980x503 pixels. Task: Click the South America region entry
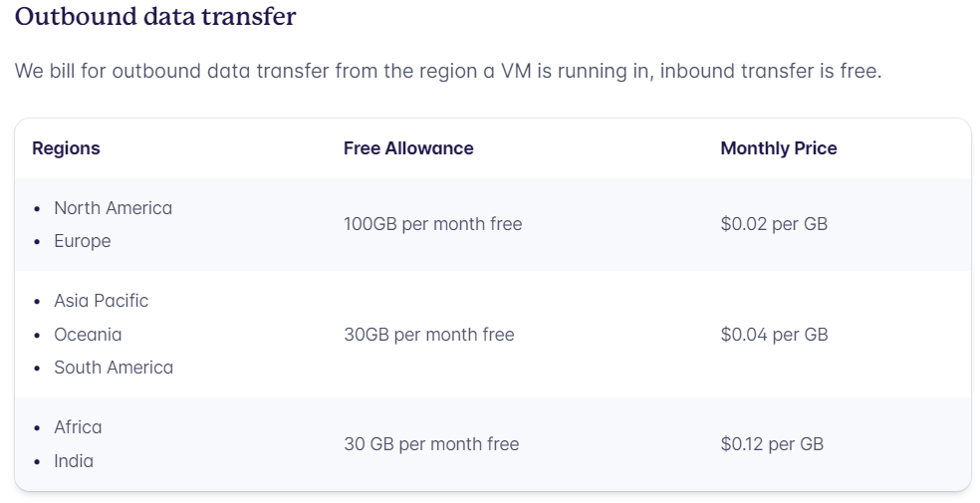tap(114, 368)
